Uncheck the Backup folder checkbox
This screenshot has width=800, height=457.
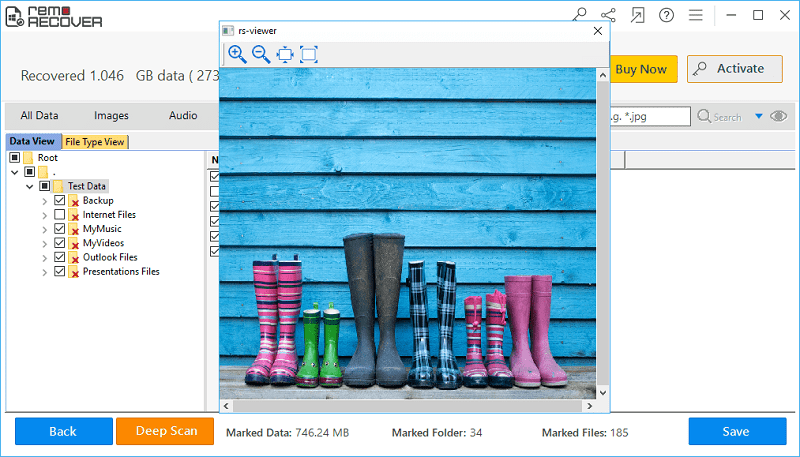(x=60, y=201)
